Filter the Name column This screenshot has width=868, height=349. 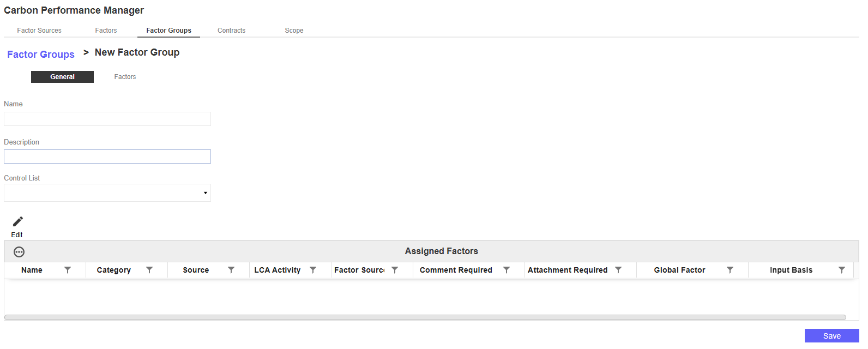(x=68, y=270)
